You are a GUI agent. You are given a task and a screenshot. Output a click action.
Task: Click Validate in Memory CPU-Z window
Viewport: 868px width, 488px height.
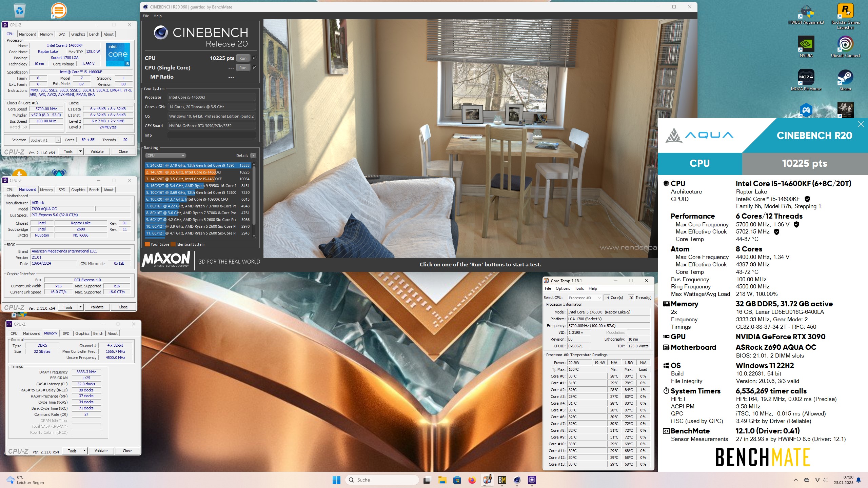pyautogui.click(x=101, y=451)
